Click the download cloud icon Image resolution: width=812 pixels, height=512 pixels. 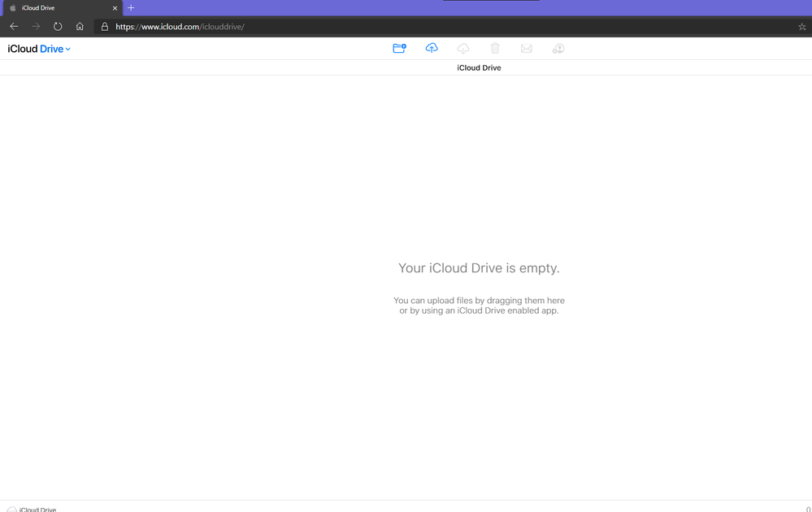463,49
